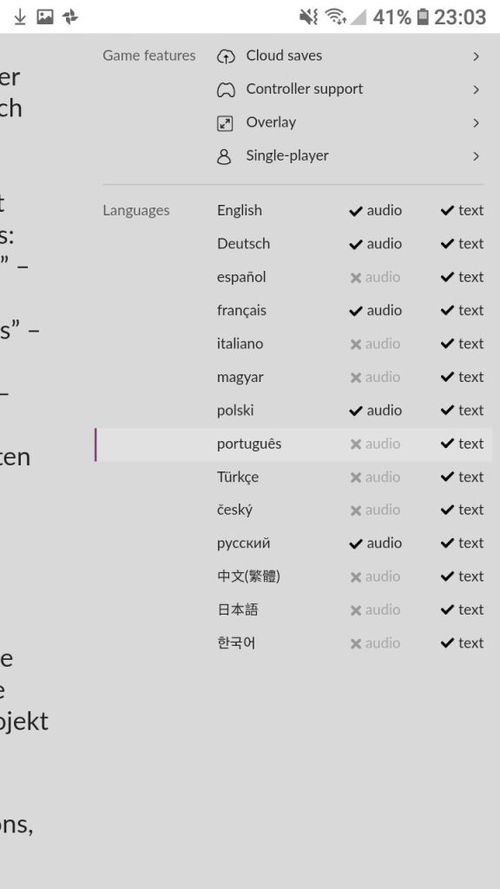
Task: Open the Controller support feature link
Action: (304, 89)
